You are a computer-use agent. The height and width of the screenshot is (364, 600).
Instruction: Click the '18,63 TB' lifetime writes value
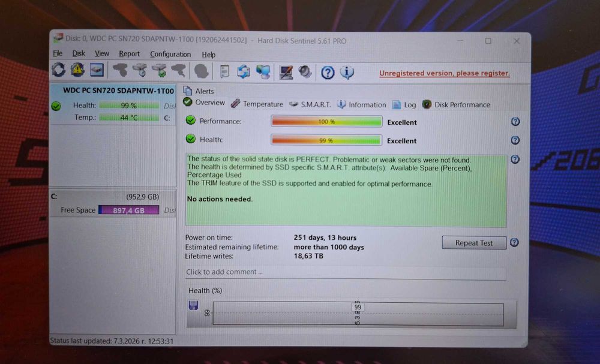tap(308, 256)
